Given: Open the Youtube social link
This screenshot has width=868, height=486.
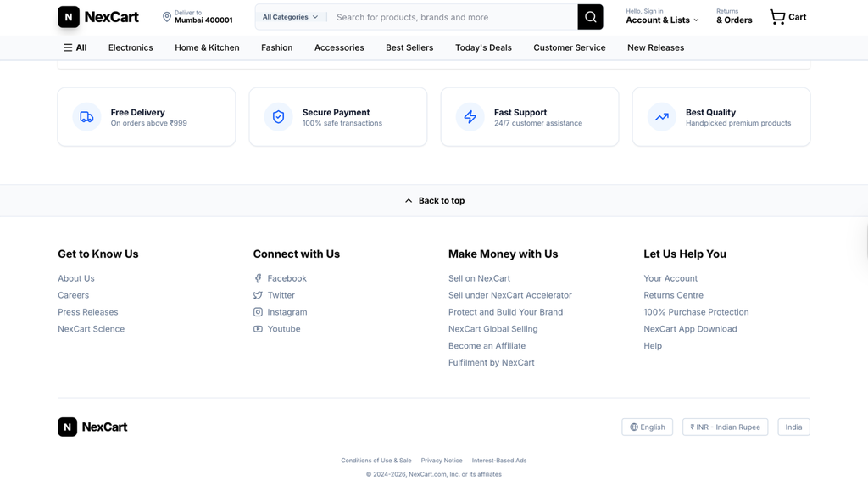Looking at the screenshot, I should click(x=283, y=329).
